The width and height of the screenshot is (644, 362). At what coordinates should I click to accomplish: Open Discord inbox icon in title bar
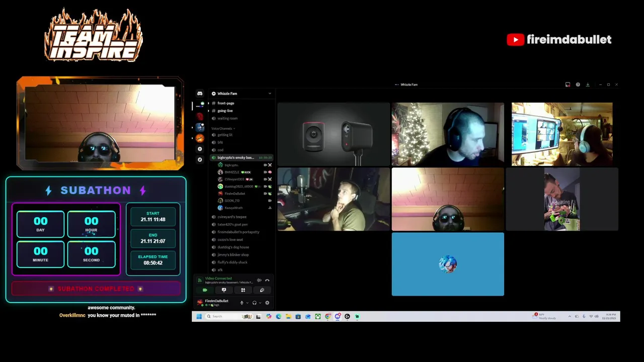coord(568,84)
